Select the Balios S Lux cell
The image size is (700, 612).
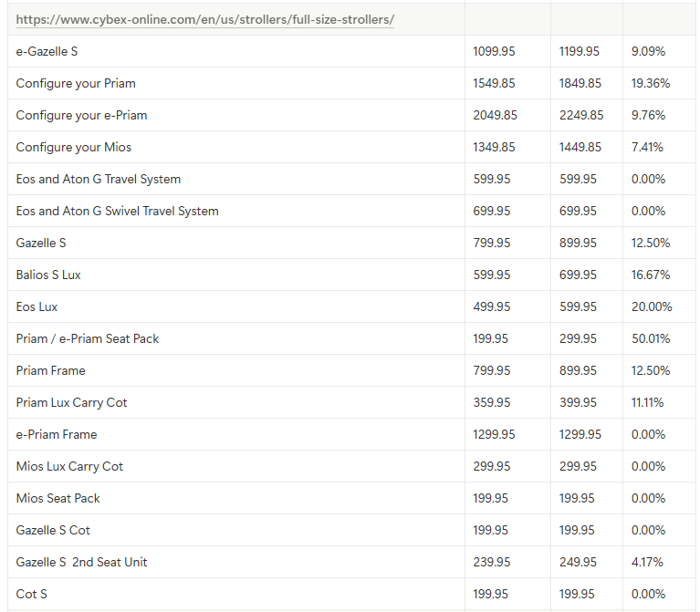(236, 275)
